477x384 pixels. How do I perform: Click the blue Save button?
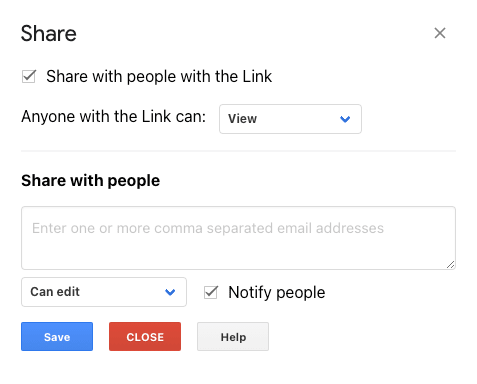[57, 336]
